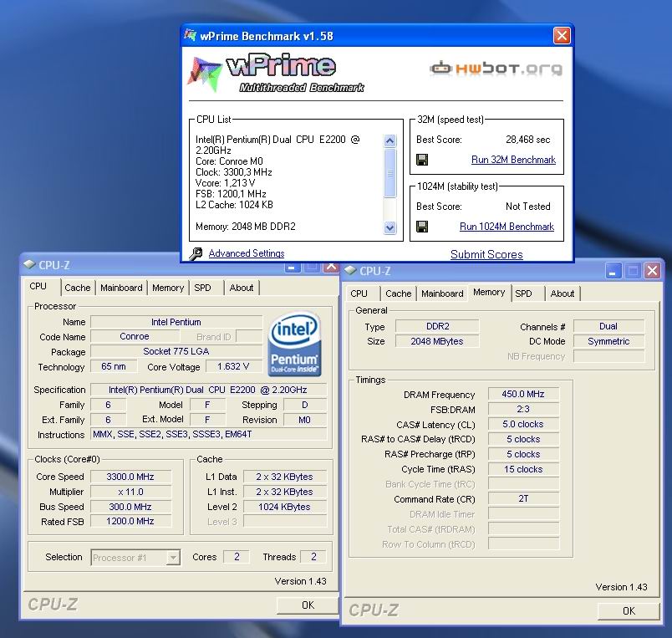This screenshot has height=638, width=672.
Task: Click the FSB:DRAM 2:3 value
Action: [x=523, y=409]
